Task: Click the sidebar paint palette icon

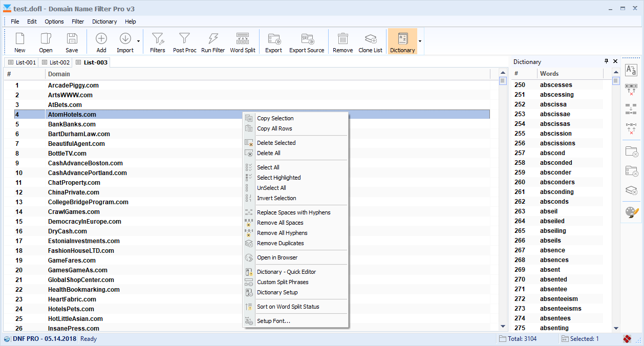Action: [631, 212]
